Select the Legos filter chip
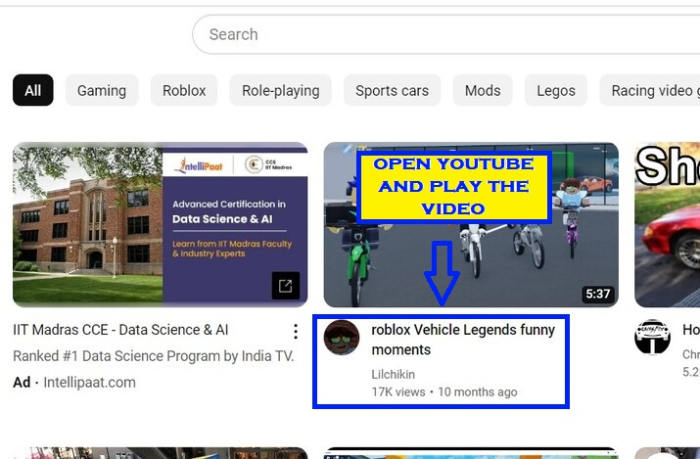Image resolution: width=700 pixels, height=459 pixels. [556, 90]
